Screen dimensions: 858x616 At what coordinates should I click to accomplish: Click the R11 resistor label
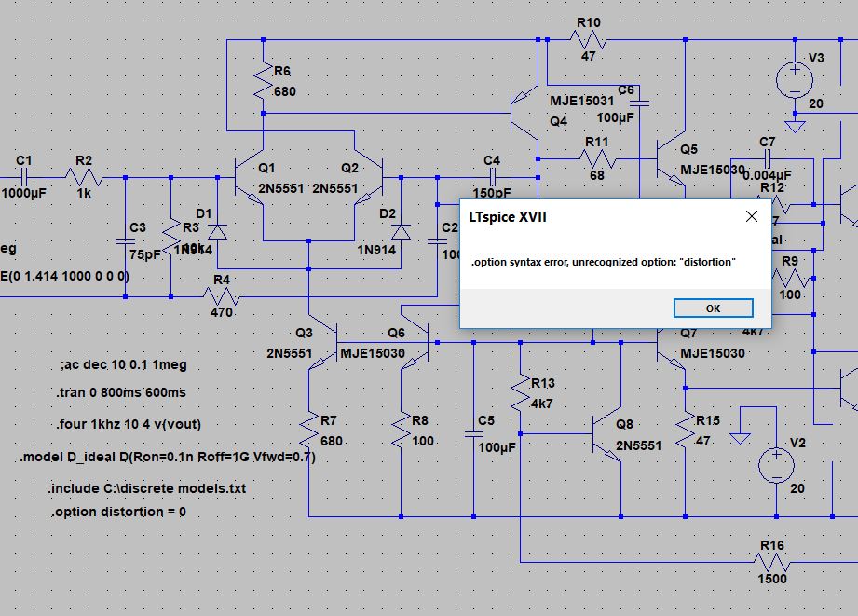pyautogui.click(x=597, y=142)
